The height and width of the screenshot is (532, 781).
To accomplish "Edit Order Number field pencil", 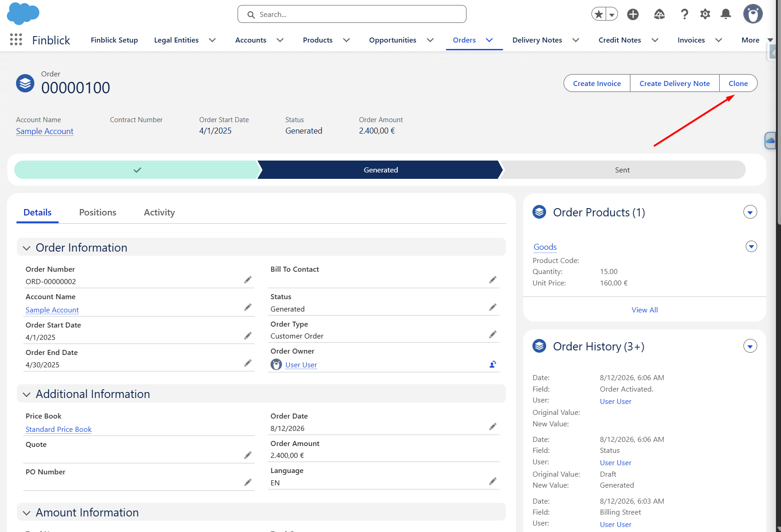I will 248,279.
